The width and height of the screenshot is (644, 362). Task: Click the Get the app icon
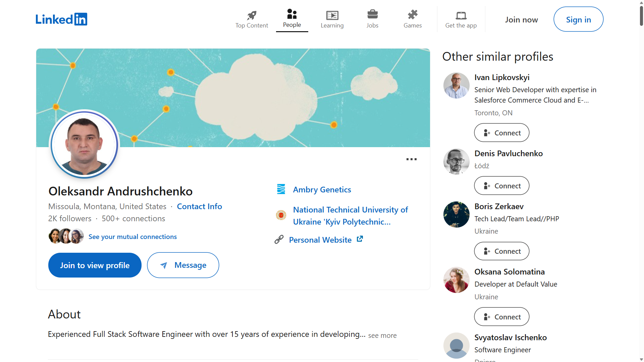point(461,15)
